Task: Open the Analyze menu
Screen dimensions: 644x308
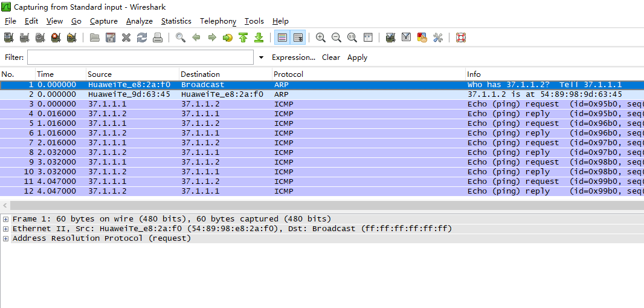Action: point(139,21)
